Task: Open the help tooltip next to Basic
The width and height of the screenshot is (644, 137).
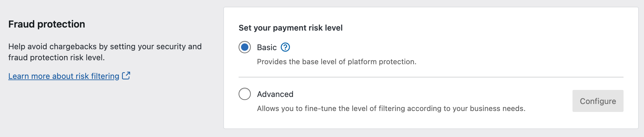Action: (x=285, y=47)
